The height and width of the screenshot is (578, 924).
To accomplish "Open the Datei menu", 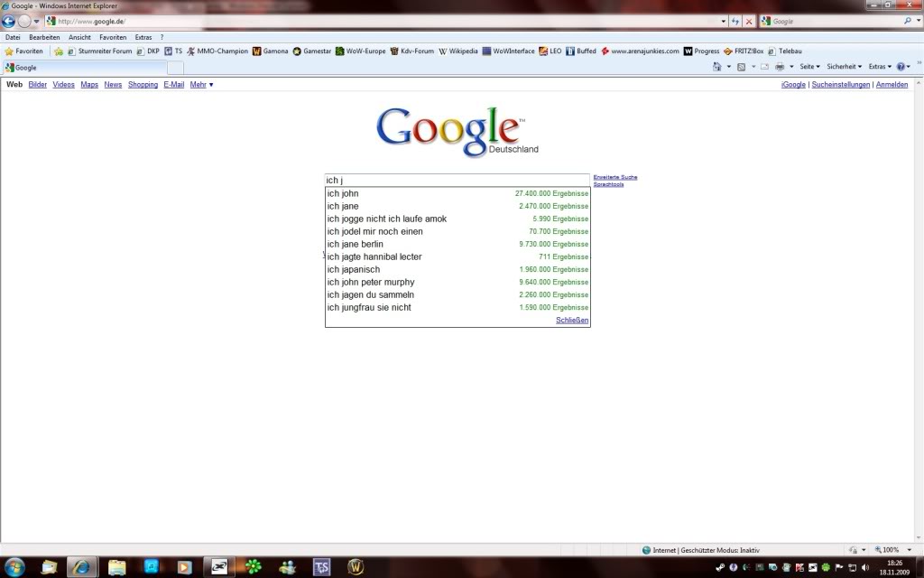I will point(13,37).
